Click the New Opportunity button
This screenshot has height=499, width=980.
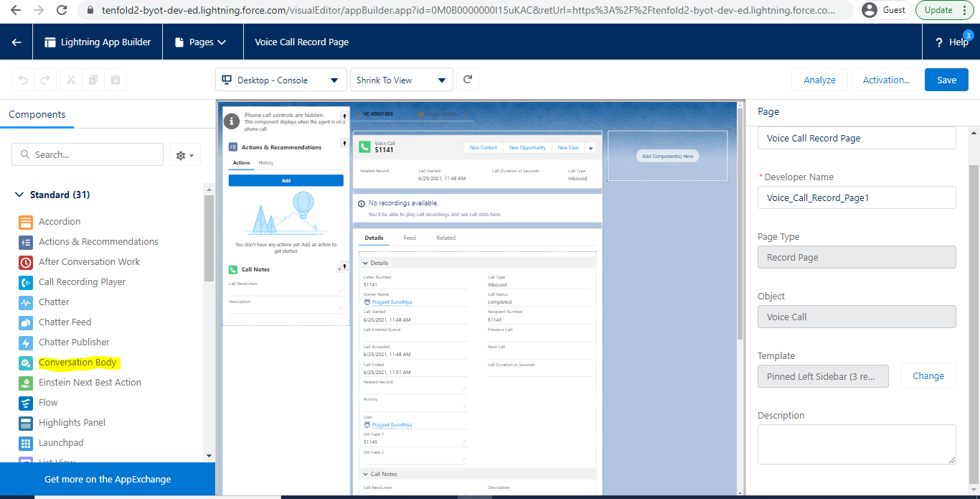pyautogui.click(x=527, y=148)
